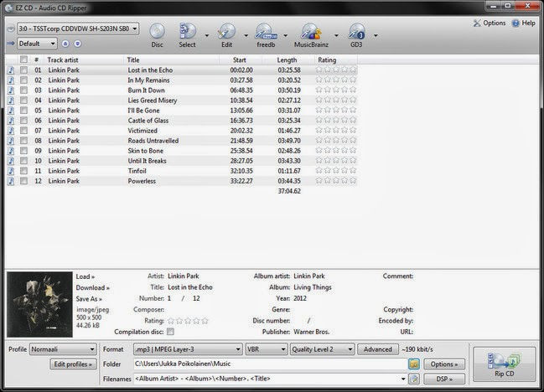Click the Rip CD icon button
The image size is (544, 392).
504,364
